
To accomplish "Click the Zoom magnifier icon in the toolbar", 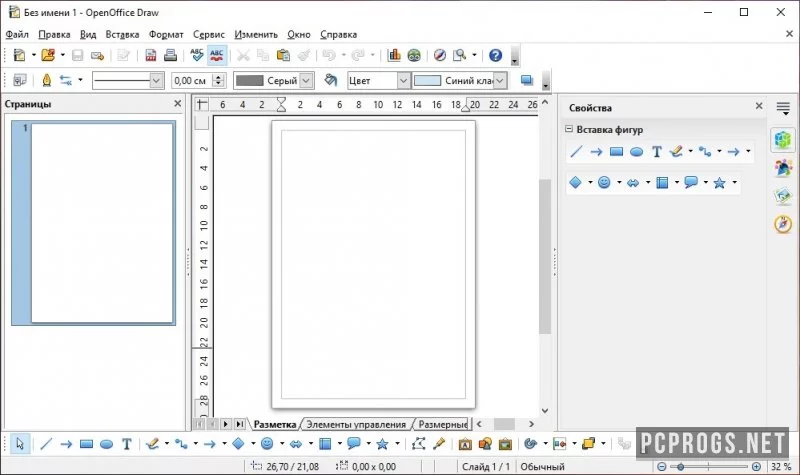I will point(460,55).
